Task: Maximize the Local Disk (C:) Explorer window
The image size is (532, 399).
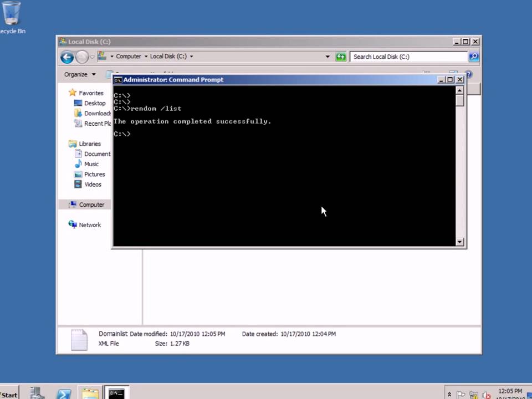Action: [466, 42]
